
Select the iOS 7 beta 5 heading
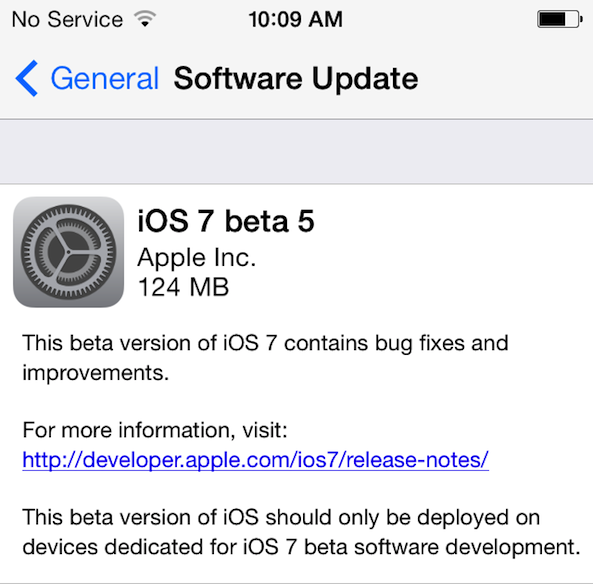(226, 221)
